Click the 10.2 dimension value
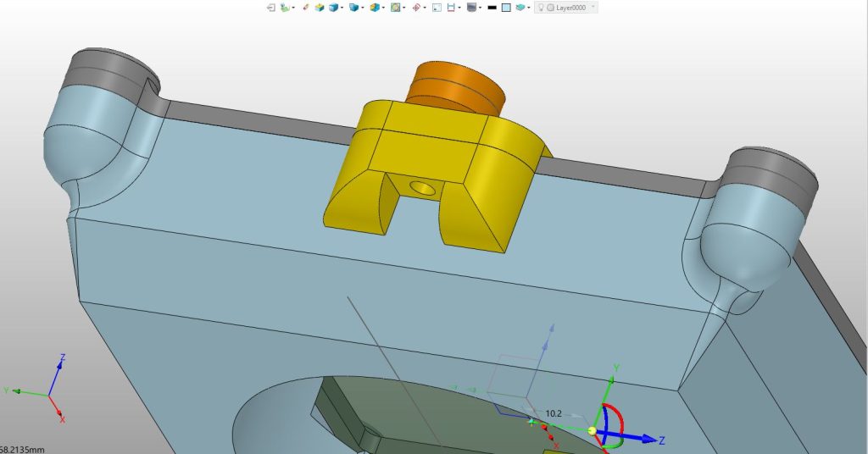The height and width of the screenshot is (454, 868). pyautogui.click(x=554, y=413)
